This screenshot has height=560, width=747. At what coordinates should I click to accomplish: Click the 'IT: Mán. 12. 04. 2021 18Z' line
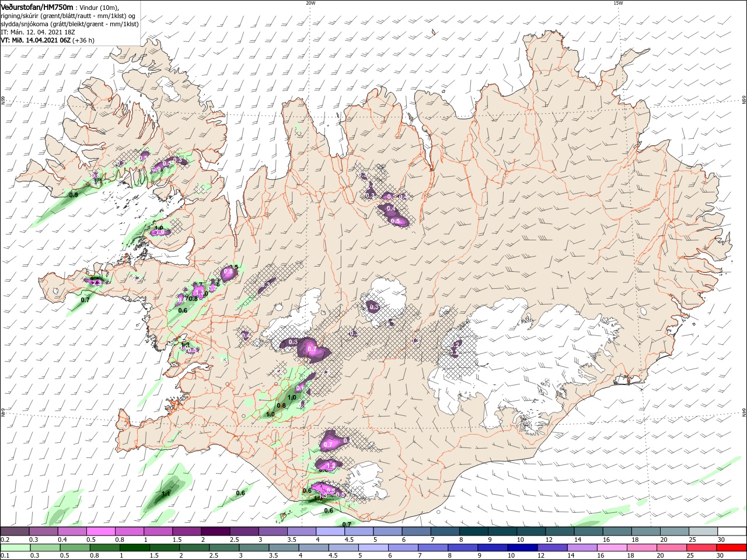pos(39,32)
